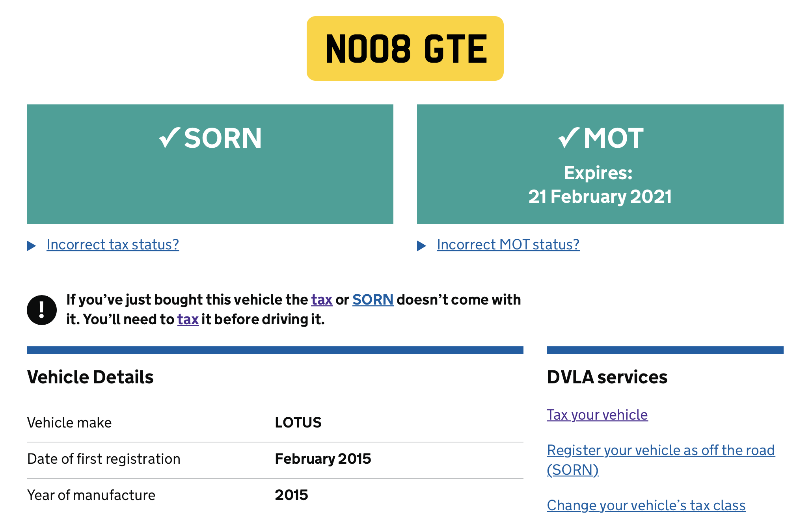Click the LOTUS vehicle make value
Image resolution: width=812 pixels, height=513 pixels.
(x=298, y=423)
